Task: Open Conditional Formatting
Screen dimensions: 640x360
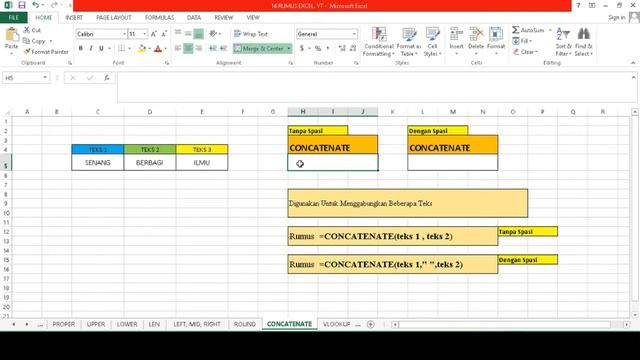Action: [379, 42]
